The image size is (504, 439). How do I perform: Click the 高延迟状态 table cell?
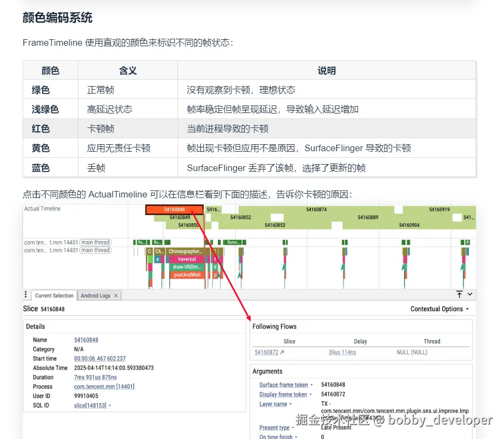pos(128,109)
